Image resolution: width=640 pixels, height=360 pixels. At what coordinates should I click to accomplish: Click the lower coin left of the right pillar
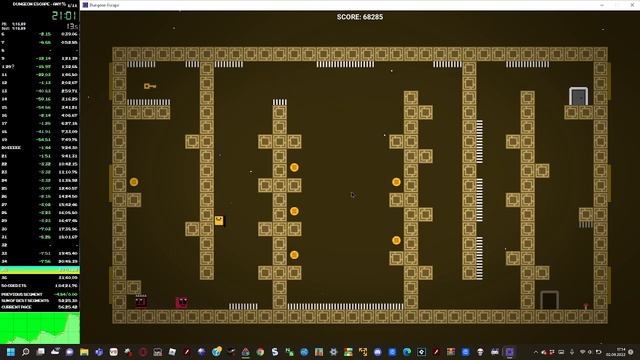[x=396, y=240]
